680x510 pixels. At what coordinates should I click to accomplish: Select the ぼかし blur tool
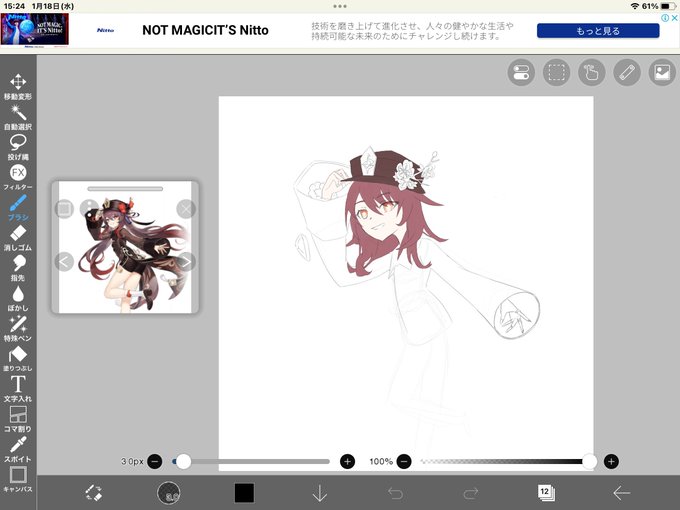tap(18, 298)
